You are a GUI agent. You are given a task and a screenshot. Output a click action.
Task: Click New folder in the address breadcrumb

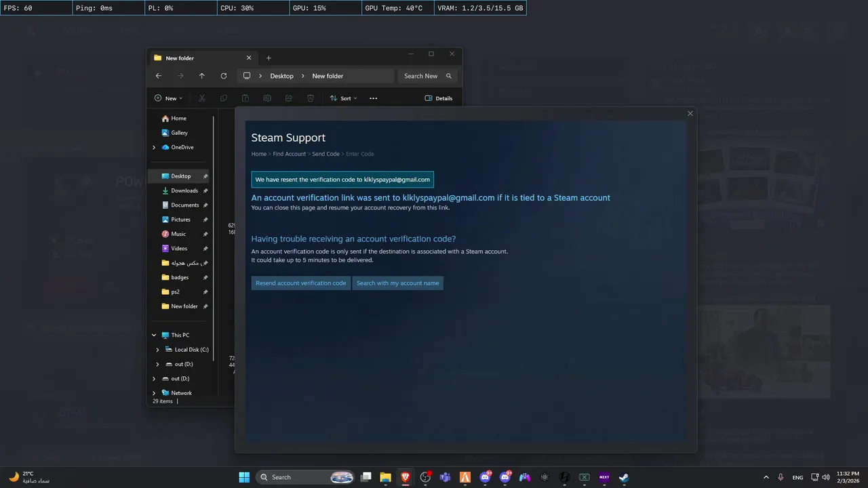[x=328, y=76]
